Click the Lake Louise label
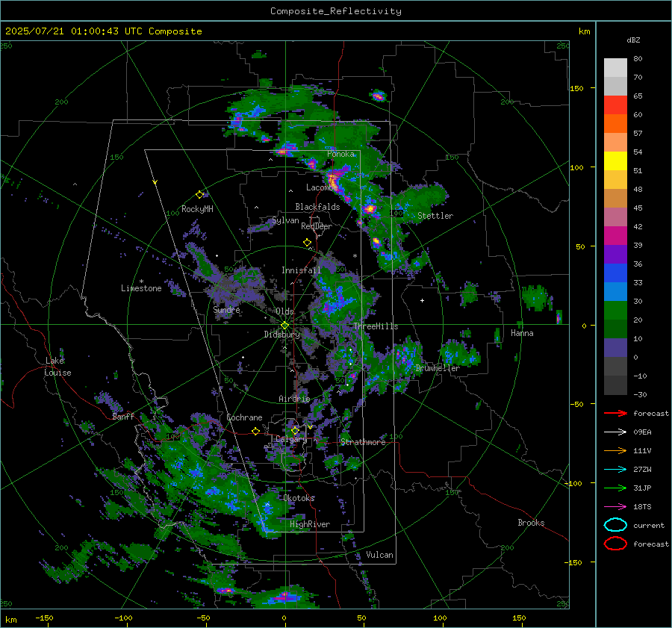 57,367
